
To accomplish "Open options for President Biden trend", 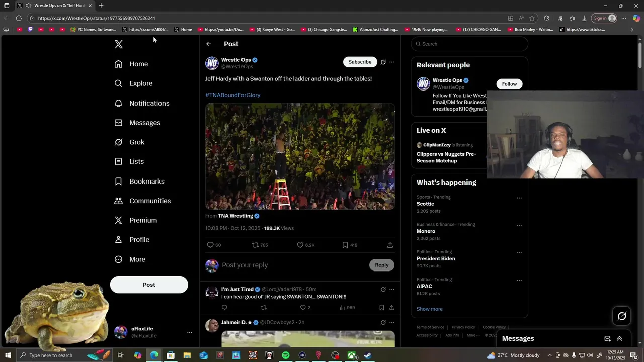I will coord(519,253).
